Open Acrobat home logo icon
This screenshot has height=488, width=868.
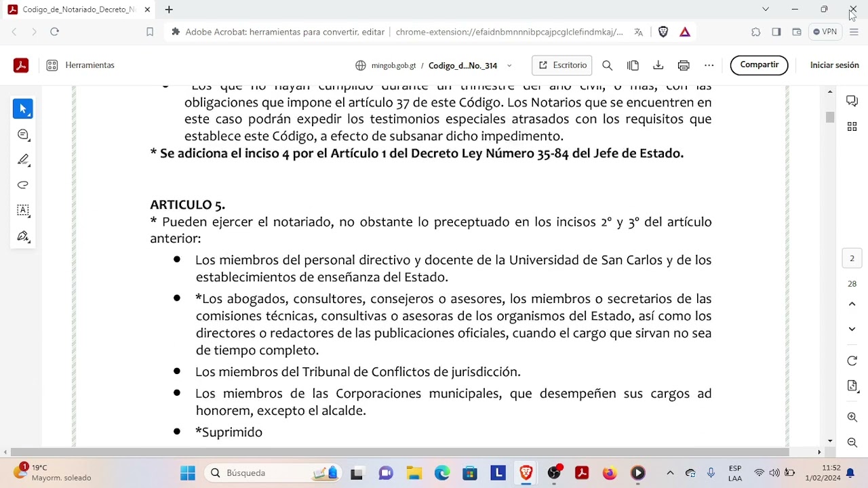coord(20,66)
